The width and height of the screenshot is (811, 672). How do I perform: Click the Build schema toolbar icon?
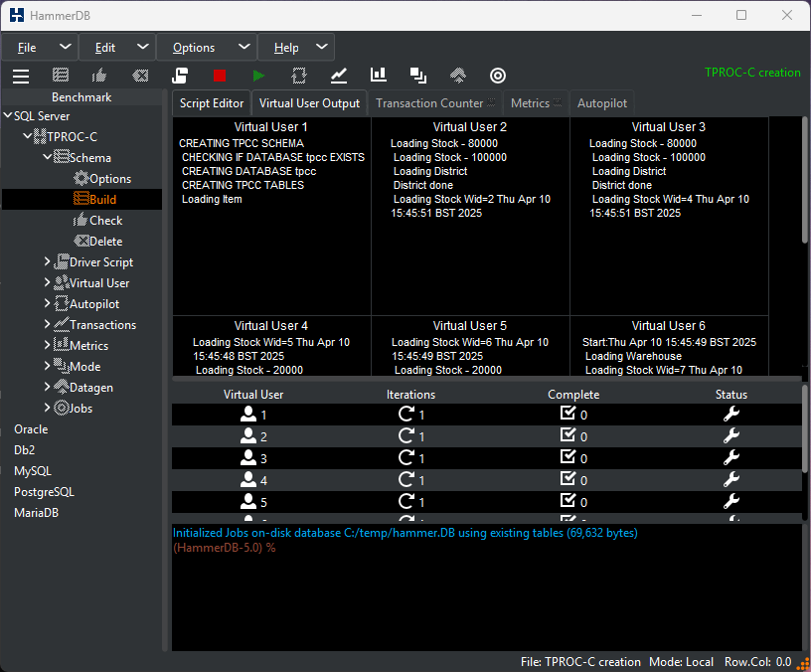point(61,76)
